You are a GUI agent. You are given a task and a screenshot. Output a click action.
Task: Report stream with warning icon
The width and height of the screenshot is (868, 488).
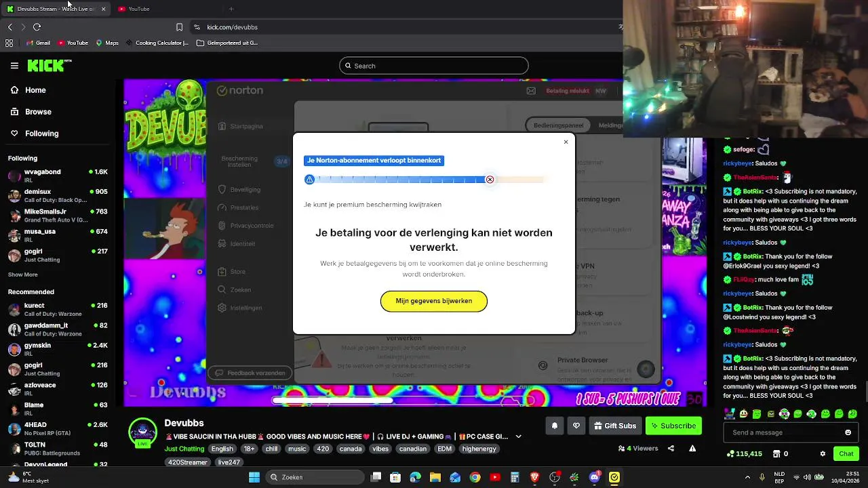click(x=692, y=449)
